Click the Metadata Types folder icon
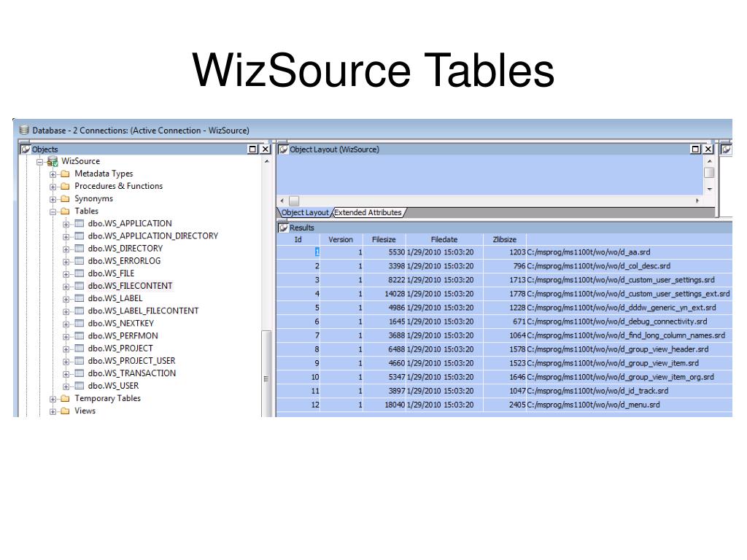Image resolution: width=747 pixels, height=560 pixels. [65, 174]
